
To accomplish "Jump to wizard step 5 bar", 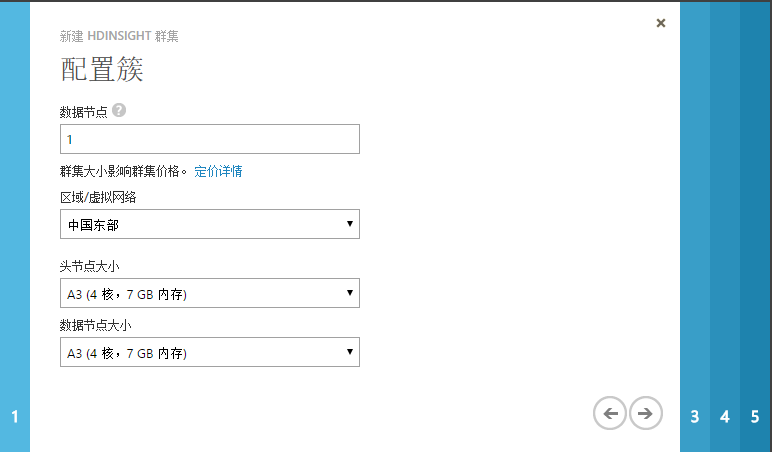I will pyautogui.click(x=756, y=226).
